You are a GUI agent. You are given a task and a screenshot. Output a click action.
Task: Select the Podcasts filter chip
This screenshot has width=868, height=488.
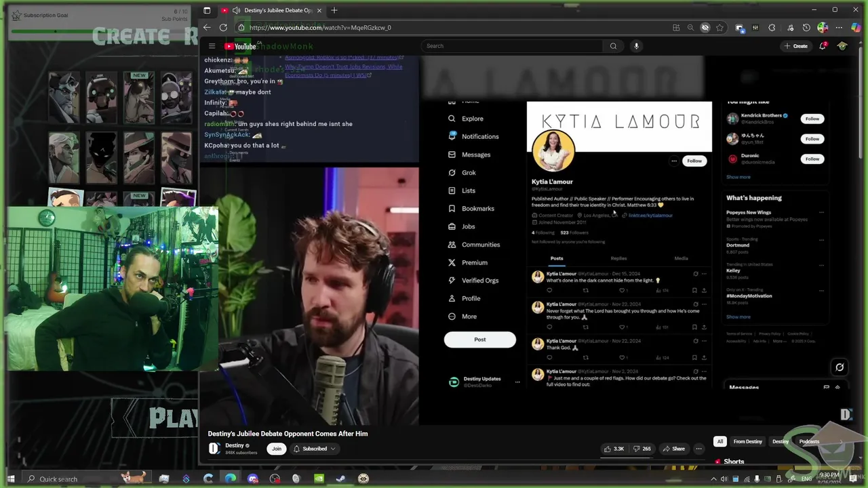coord(809,442)
